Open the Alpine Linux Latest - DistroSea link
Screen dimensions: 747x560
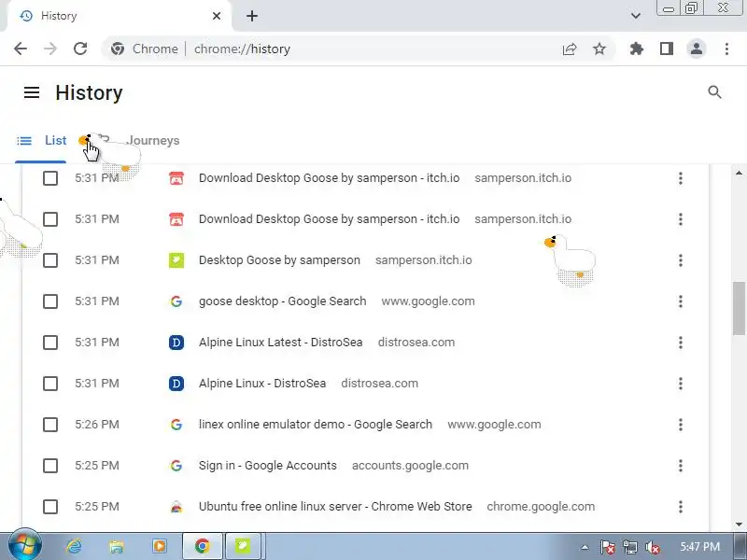click(281, 343)
